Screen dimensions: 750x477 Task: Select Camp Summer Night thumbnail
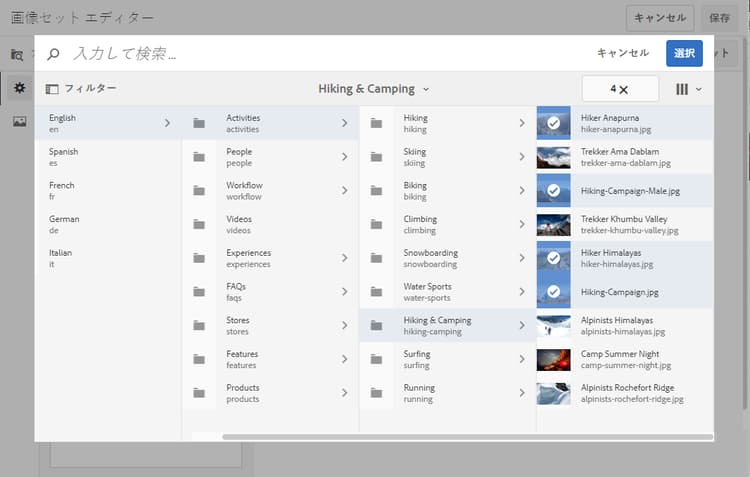(553, 360)
